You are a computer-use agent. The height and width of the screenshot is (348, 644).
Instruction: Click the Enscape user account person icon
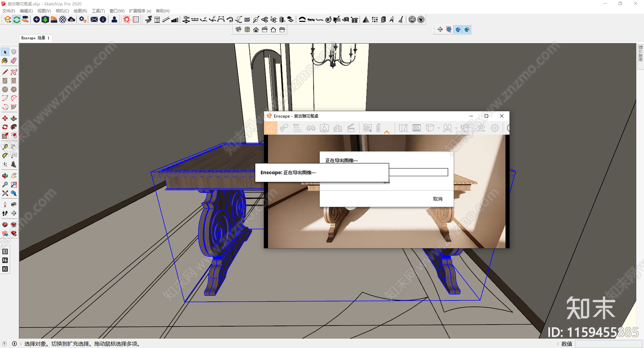pyautogui.click(x=114, y=19)
